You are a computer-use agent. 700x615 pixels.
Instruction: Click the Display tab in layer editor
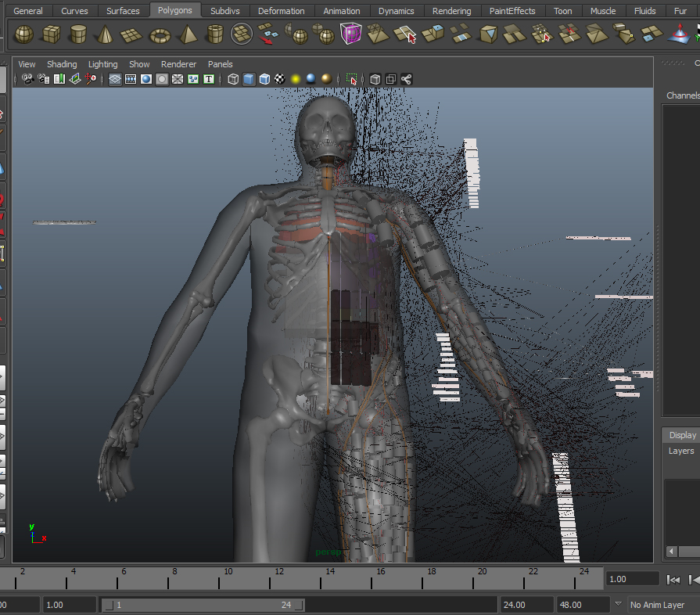pyautogui.click(x=682, y=435)
